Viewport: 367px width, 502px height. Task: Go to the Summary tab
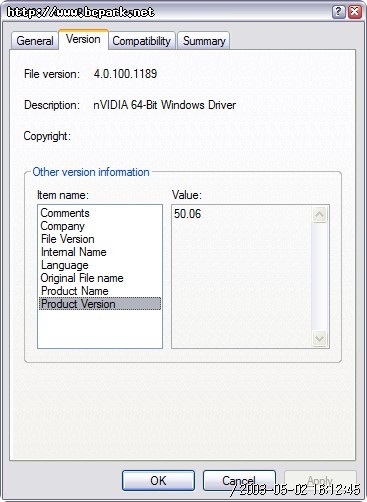[x=204, y=41]
